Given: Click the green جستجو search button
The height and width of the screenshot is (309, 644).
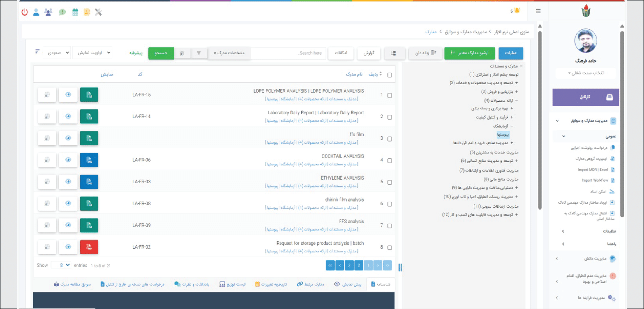Looking at the screenshot, I should click(x=161, y=53).
